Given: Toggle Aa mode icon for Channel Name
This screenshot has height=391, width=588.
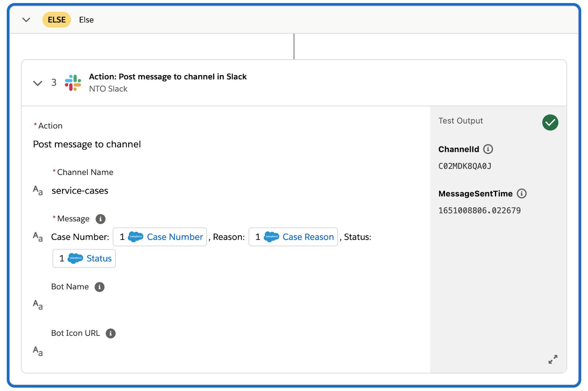Looking at the screenshot, I should [38, 190].
